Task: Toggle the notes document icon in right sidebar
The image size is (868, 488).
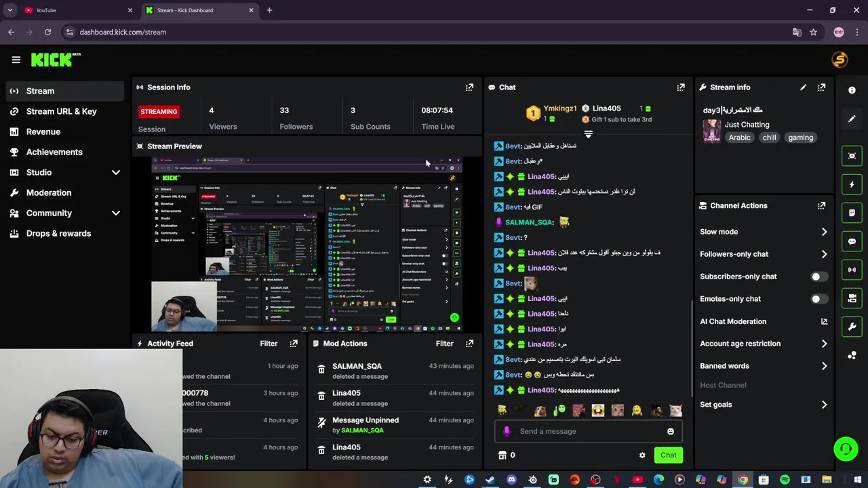Action: [852, 213]
